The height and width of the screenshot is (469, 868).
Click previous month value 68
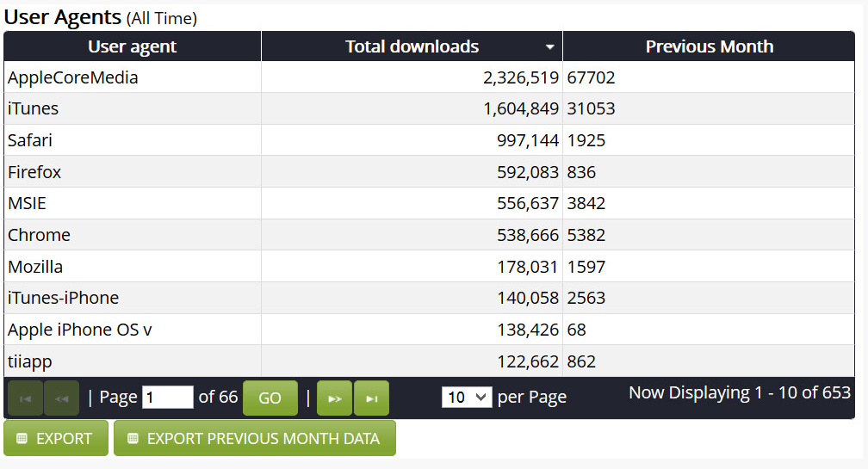pyautogui.click(x=576, y=330)
